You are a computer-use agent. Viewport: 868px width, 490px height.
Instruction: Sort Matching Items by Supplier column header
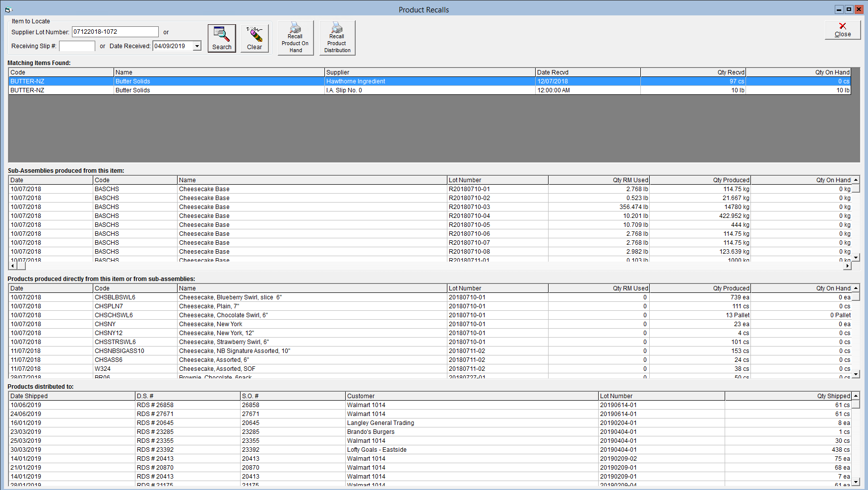pos(430,72)
